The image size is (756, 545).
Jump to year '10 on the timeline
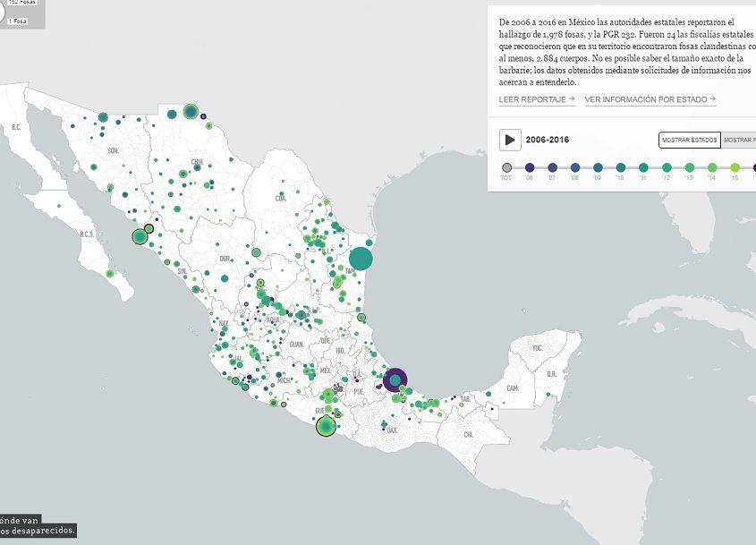click(621, 167)
